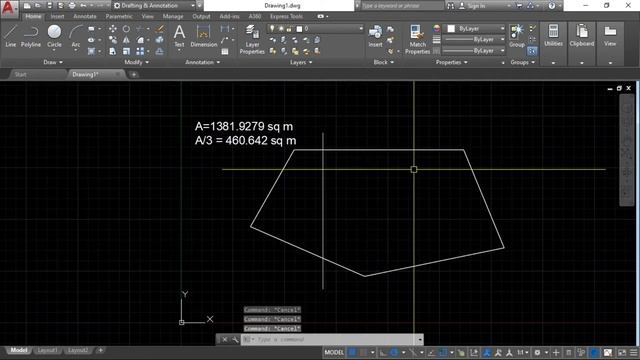Select the Line tool

(11, 36)
